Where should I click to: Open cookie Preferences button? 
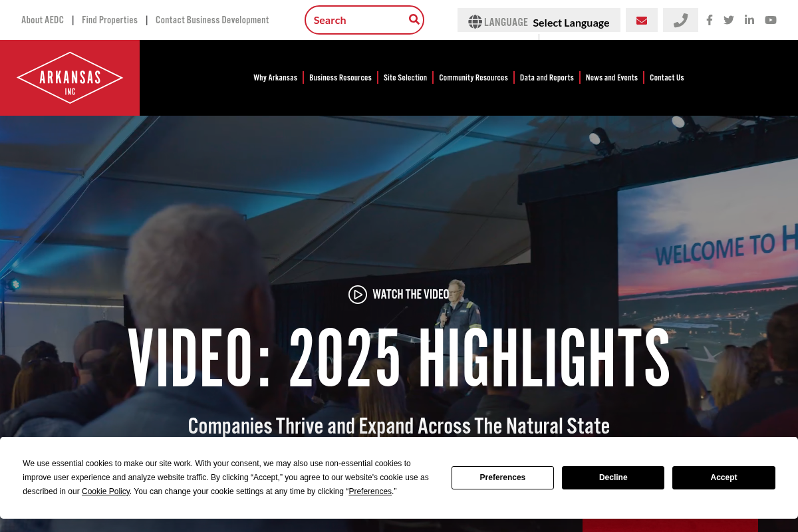point(503,477)
